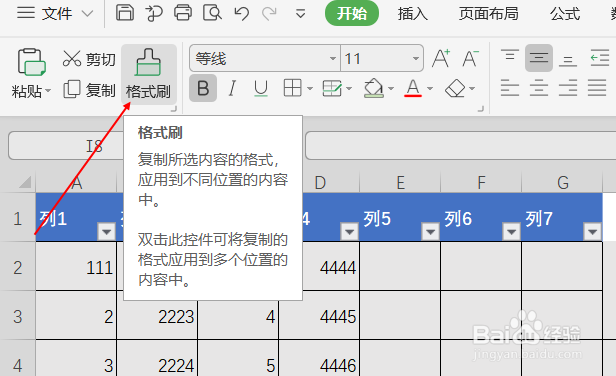This screenshot has height=376, width=616.
Task: Click the select-all corner triangle
Action: 24,182
